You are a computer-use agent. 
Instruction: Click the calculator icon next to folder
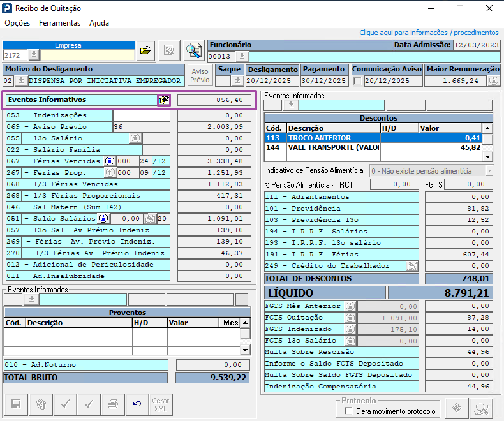coord(169,50)
